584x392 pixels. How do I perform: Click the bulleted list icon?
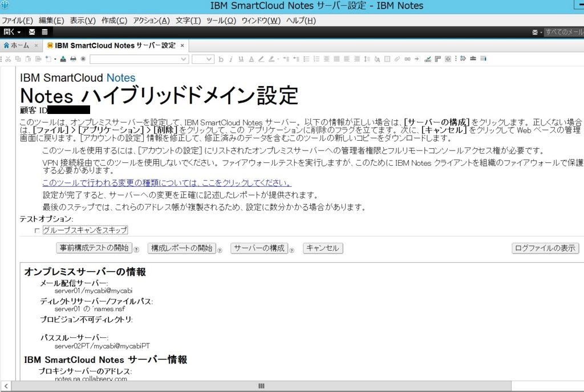pyautogui.click(x=306, y=59)
